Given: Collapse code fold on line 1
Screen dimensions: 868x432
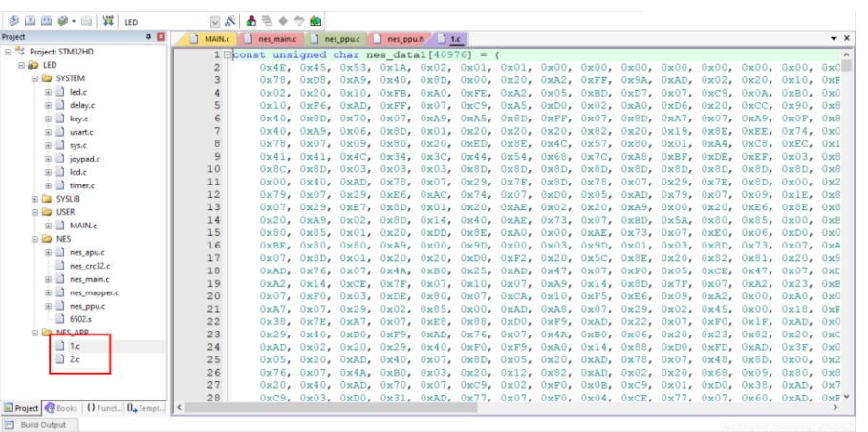Looking at the screenshot, I should (227, 55).
